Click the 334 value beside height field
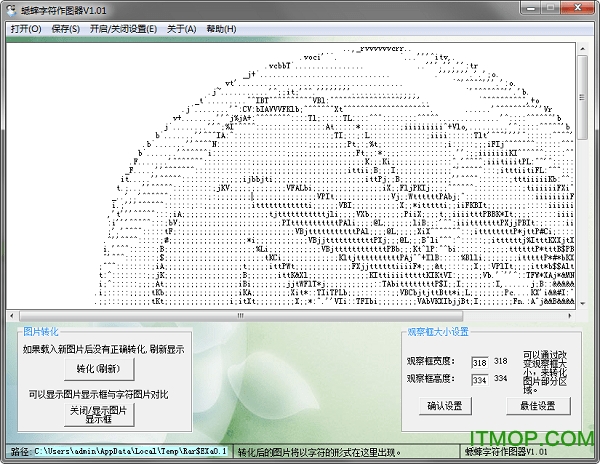This screenshot has width=600, height=464. pyautogui.click(x=501, y=378)
